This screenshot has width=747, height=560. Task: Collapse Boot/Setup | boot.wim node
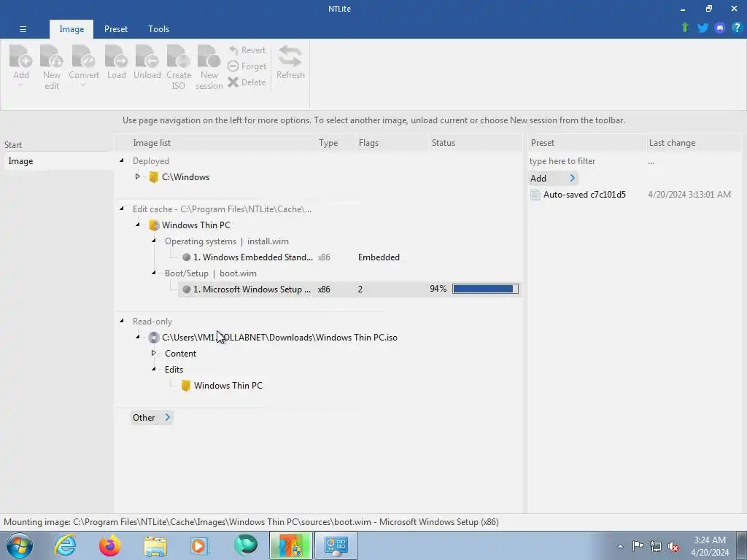click(x=154, y=273)
